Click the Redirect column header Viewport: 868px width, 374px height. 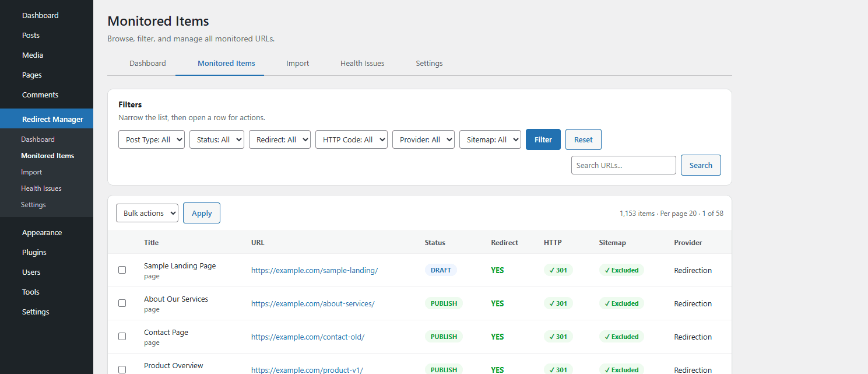504,242
